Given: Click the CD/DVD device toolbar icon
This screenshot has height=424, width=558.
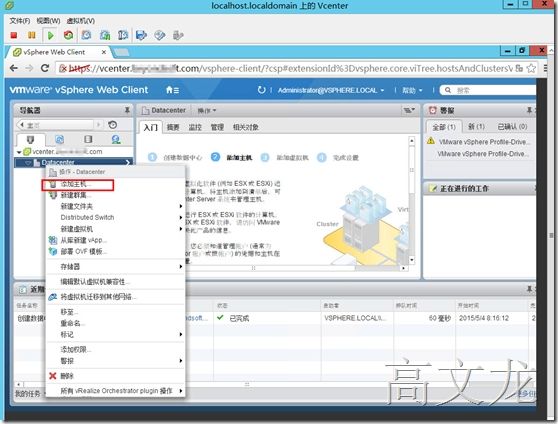Looking at the screenshot, I should [x=160, y=35].
